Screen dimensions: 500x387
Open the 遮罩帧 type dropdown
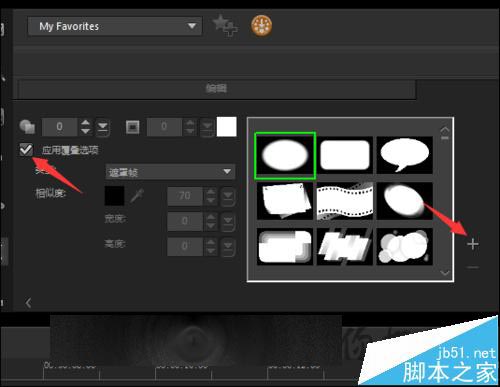[x=170, y=172]
